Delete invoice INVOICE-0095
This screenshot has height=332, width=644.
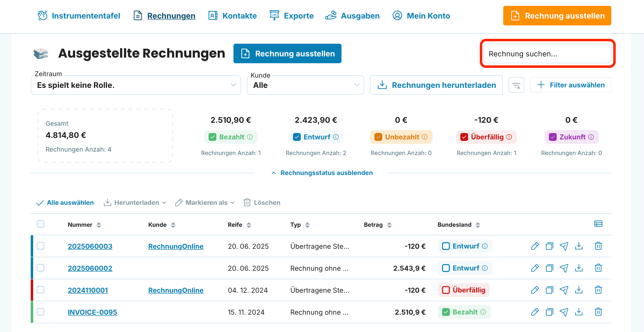click(598, 312)
